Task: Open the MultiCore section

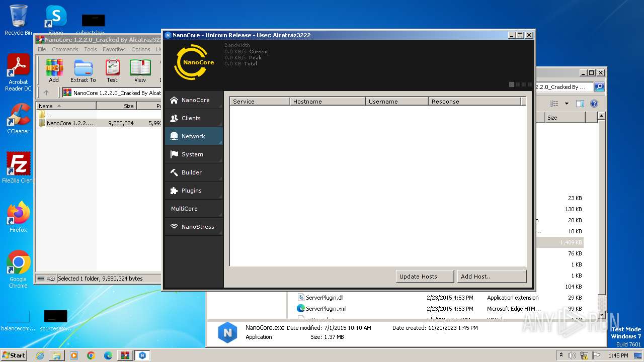Action: tap(194, 209)
